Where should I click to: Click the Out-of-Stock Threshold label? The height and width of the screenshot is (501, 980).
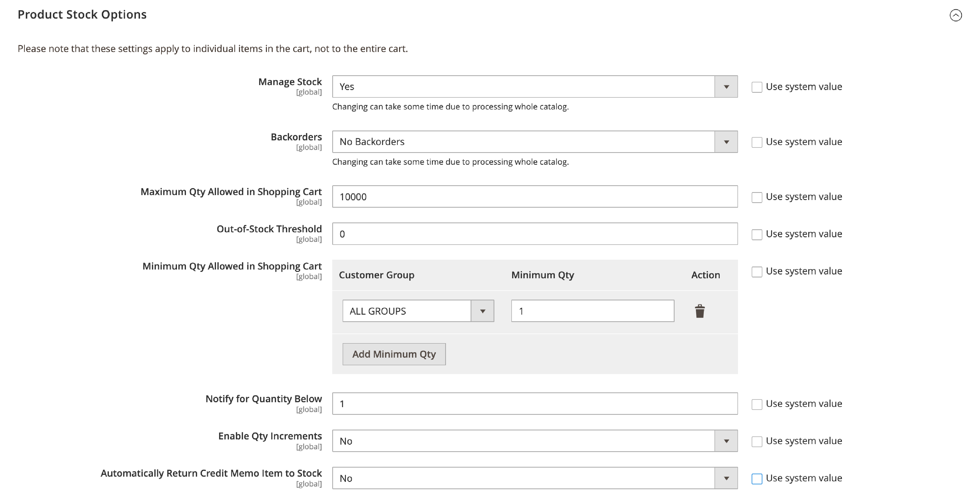(x=269, y=229)
